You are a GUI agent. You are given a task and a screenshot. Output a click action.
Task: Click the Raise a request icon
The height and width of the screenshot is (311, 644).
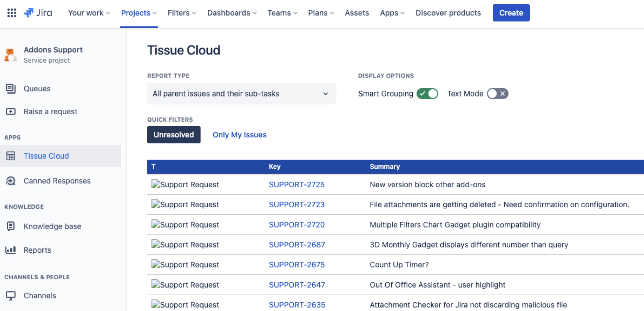[x=11, y=111]
